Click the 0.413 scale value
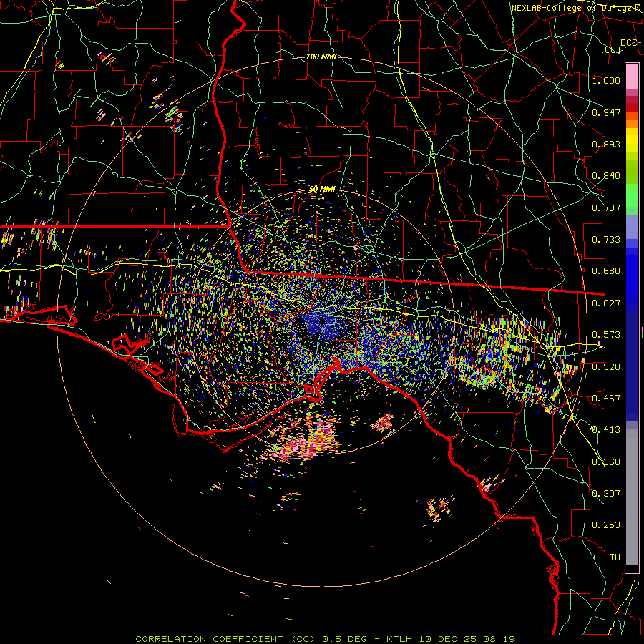The width and height of the screenshot is (644, 644). 606,430
